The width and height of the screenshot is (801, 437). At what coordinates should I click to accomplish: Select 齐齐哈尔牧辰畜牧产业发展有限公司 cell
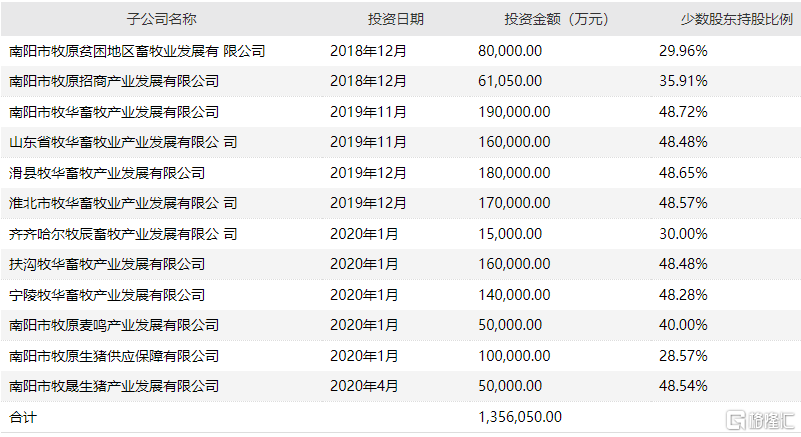click(x=123, y=234)
